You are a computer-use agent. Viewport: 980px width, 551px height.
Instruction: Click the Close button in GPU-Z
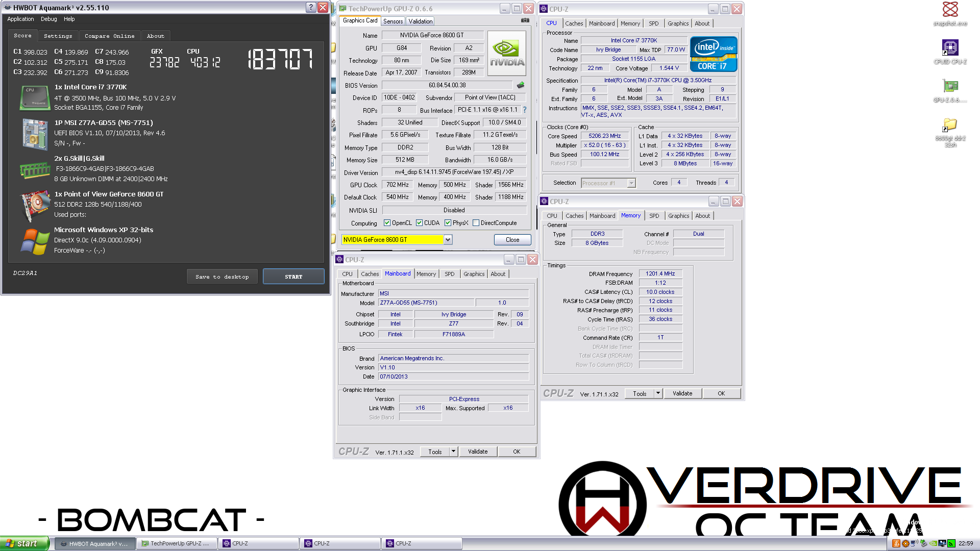point(512,240)
